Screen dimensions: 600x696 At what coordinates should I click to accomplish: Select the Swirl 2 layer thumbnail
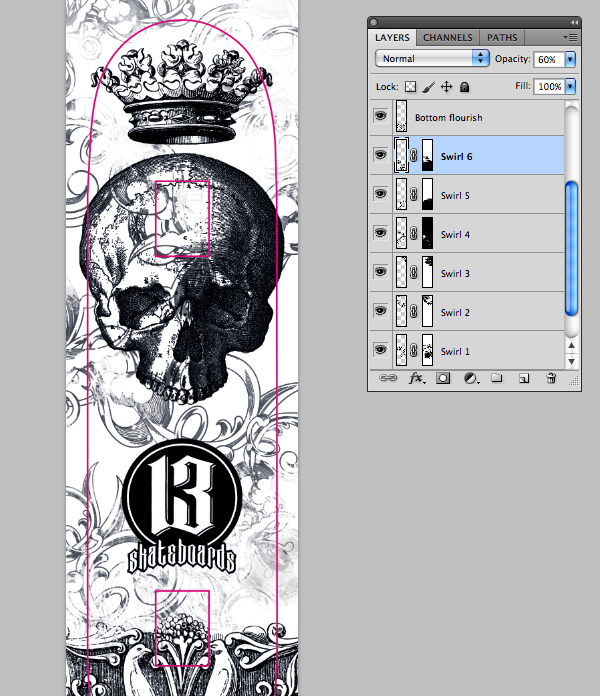point(401,311)
